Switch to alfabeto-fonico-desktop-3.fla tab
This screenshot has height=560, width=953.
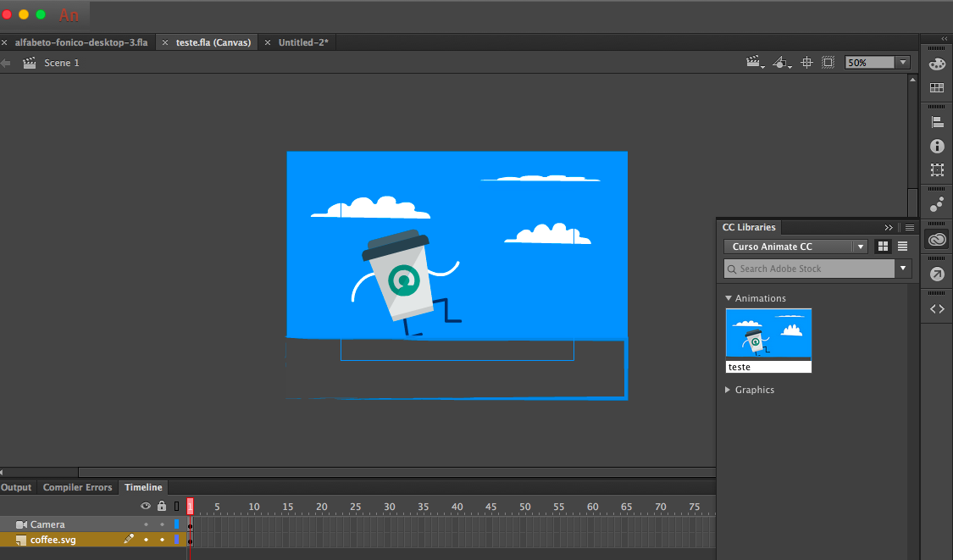[x=81, y=42]
